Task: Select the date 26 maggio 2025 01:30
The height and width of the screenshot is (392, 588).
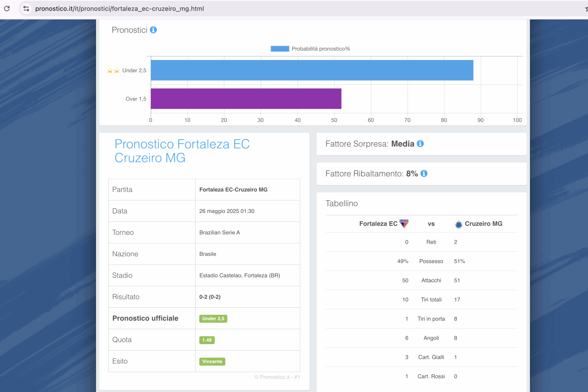Action: (x=227, y=211)
